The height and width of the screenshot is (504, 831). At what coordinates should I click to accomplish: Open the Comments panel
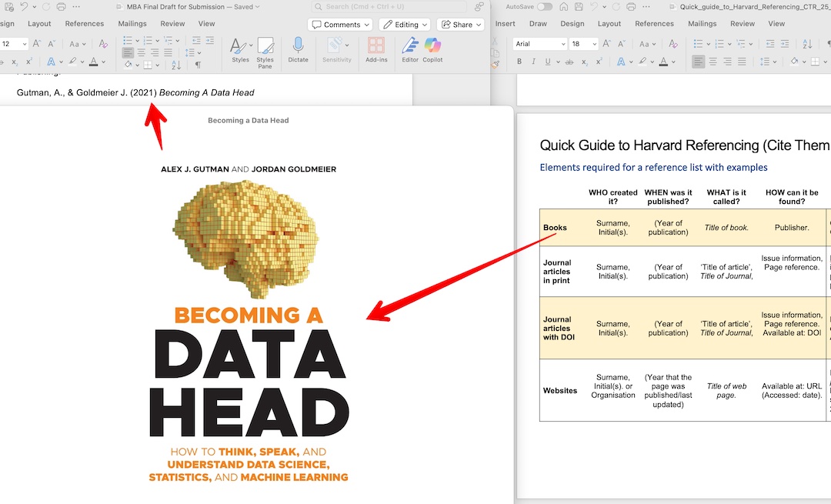pyautogui.click(x=339, y=24)
